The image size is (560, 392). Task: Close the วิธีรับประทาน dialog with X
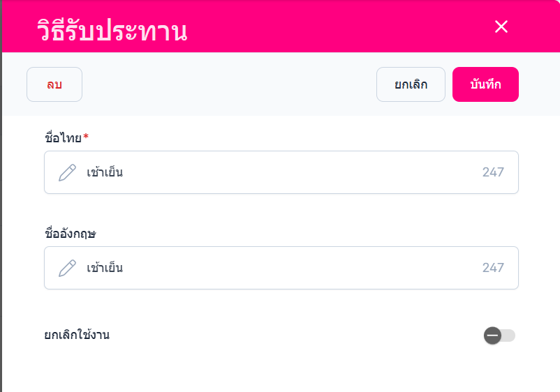[501, 27]
